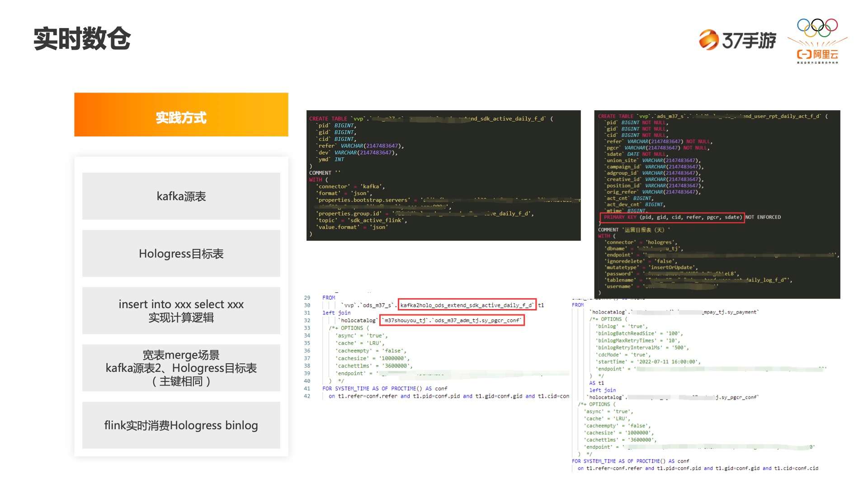Click the 宽表merge场景 box

coord(181,368)
